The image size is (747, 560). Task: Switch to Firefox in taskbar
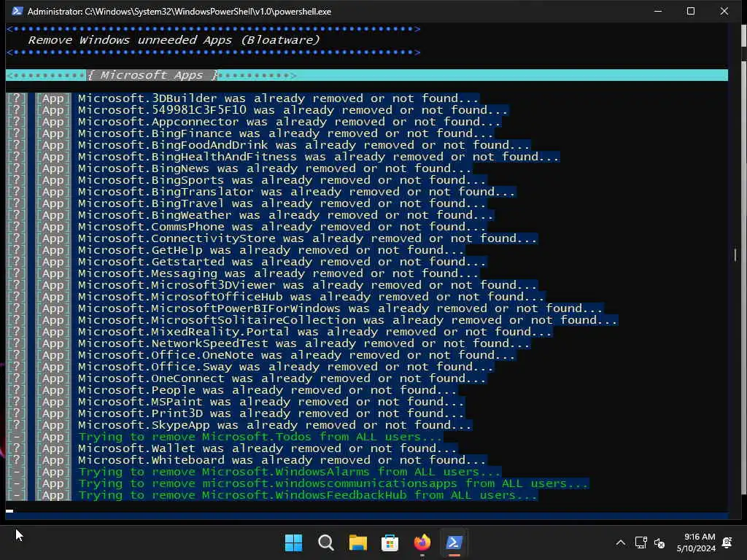coord(422,542)
